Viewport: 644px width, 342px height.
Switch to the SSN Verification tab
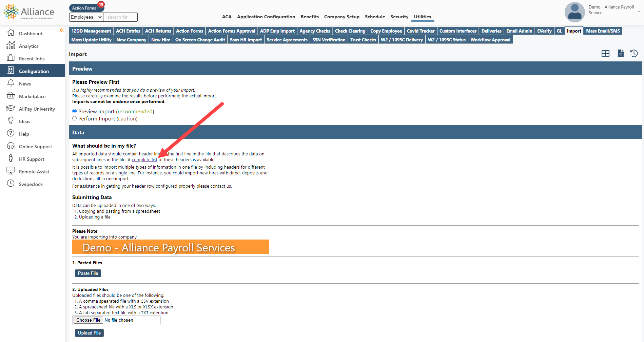tap(329, 40)
